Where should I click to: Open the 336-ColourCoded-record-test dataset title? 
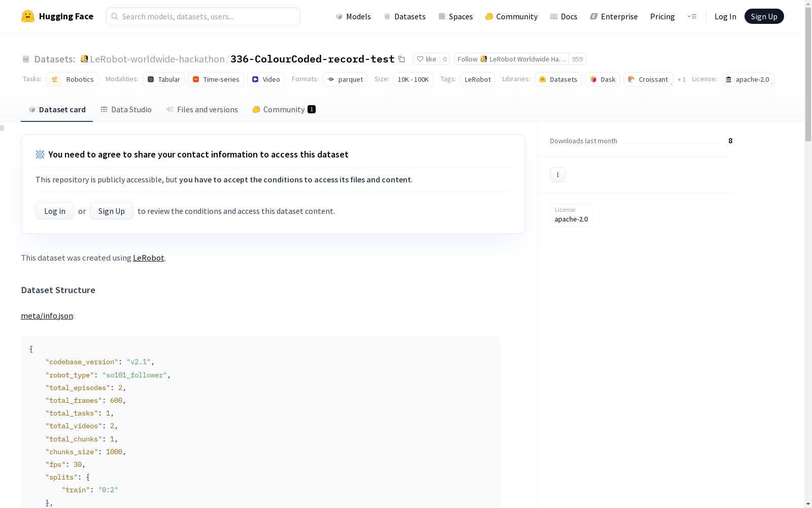coord(312,59)
